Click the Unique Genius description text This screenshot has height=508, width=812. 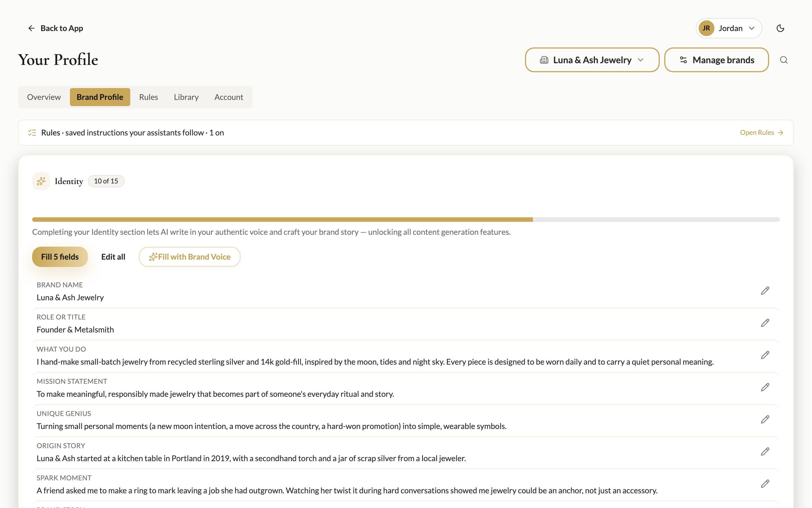[x=272, y=426]
